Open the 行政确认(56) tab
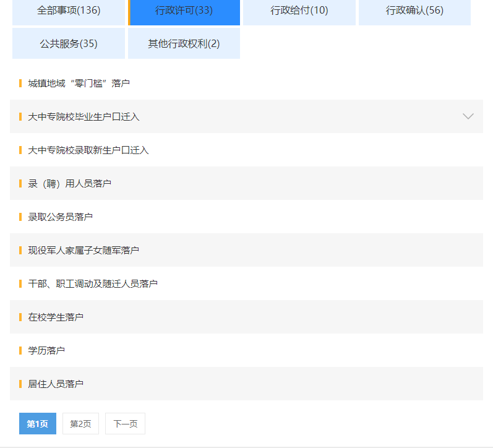 click(x=414, y=11)
